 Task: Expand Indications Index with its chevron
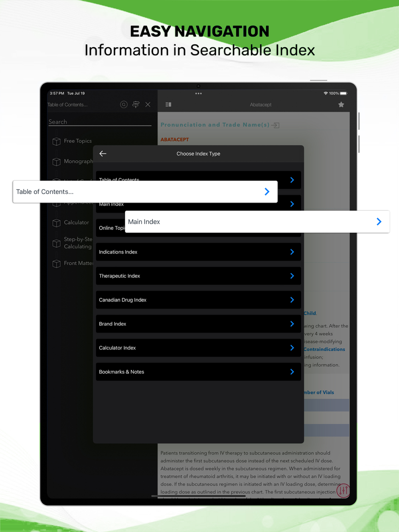point(292,252)
